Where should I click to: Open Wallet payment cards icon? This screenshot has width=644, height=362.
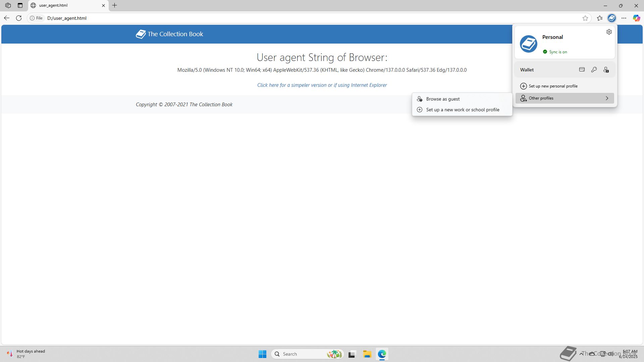point(582,70)
